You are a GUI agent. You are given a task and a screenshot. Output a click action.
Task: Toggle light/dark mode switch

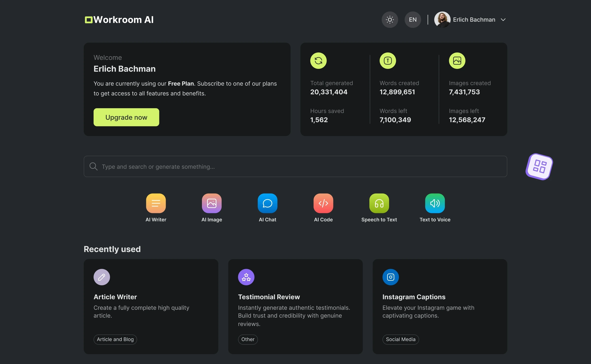(389, 19)
